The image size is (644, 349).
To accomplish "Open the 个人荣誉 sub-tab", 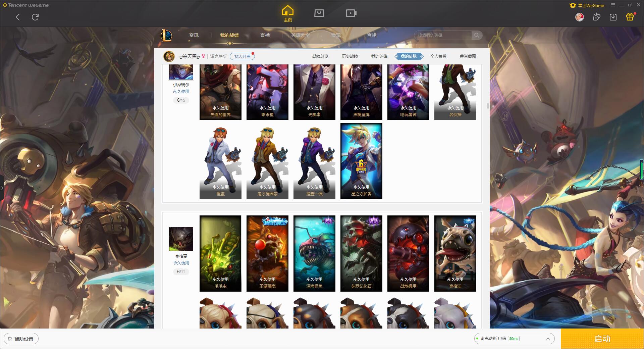I will 438,56.
